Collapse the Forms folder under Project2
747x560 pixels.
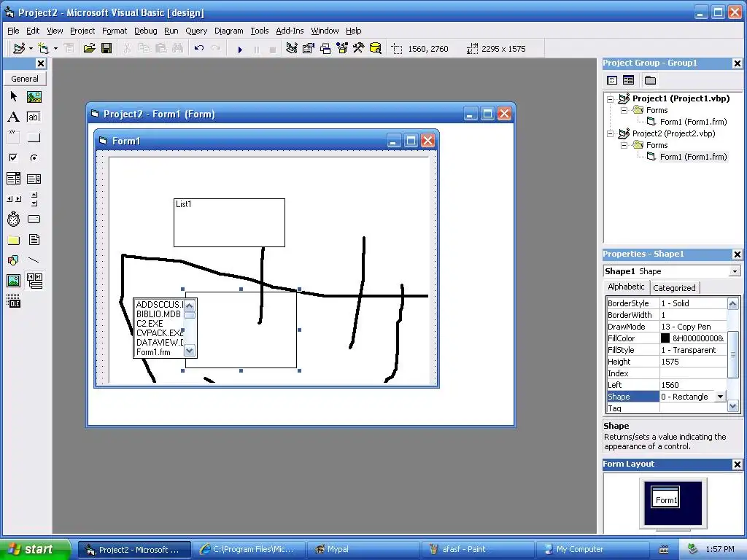tap(624, 146)
